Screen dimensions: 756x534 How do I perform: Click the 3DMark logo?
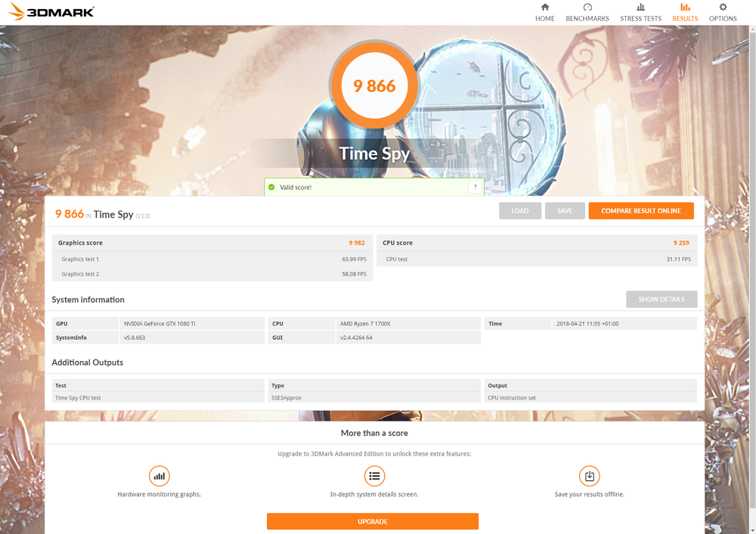51,11
